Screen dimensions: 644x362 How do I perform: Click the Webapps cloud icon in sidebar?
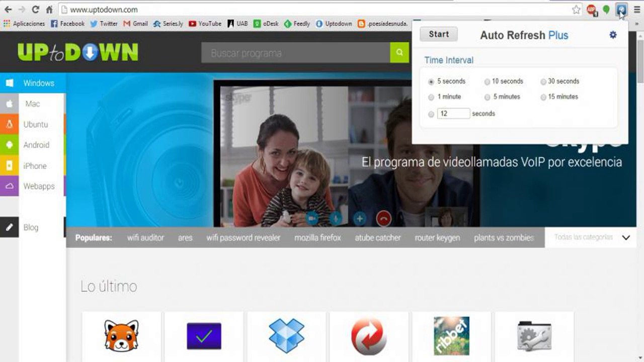click(x=10, y=186)
